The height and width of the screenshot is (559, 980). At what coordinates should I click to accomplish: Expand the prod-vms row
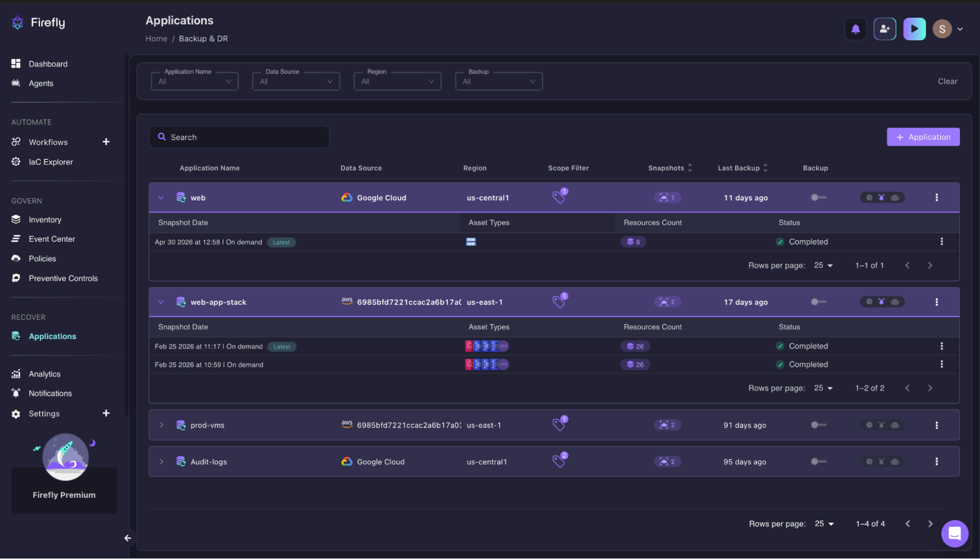tap(161, 425)
